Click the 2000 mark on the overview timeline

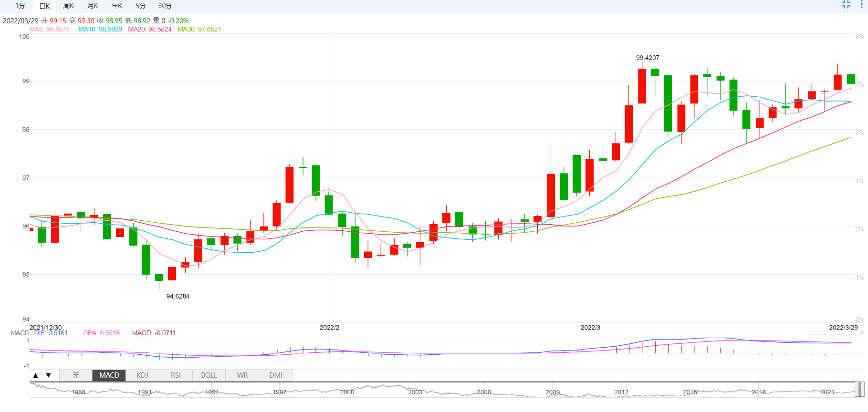point(347,392)
